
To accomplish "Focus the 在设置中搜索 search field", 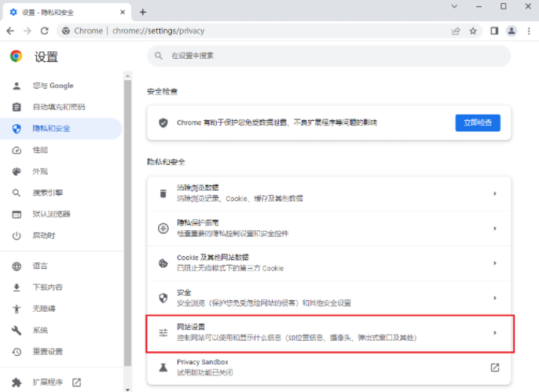I will pyautogui.click(x=329, y=56).
